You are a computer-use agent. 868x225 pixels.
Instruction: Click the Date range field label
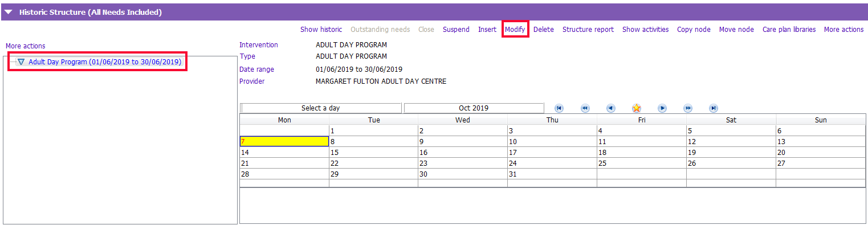click(256, 69)
